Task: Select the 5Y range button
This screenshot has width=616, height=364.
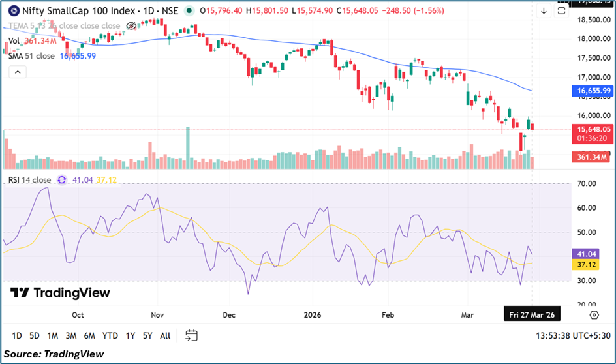Action: [147, 336]
